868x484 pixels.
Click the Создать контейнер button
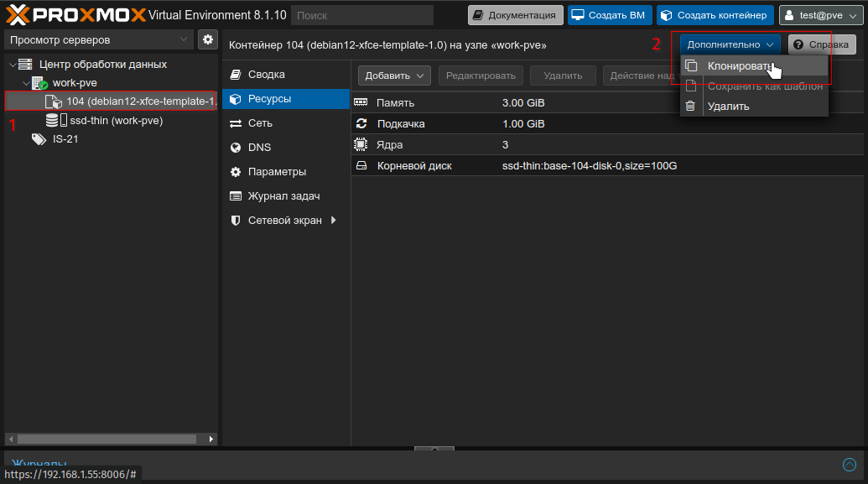pyautogui.click(x=715, y=15)
